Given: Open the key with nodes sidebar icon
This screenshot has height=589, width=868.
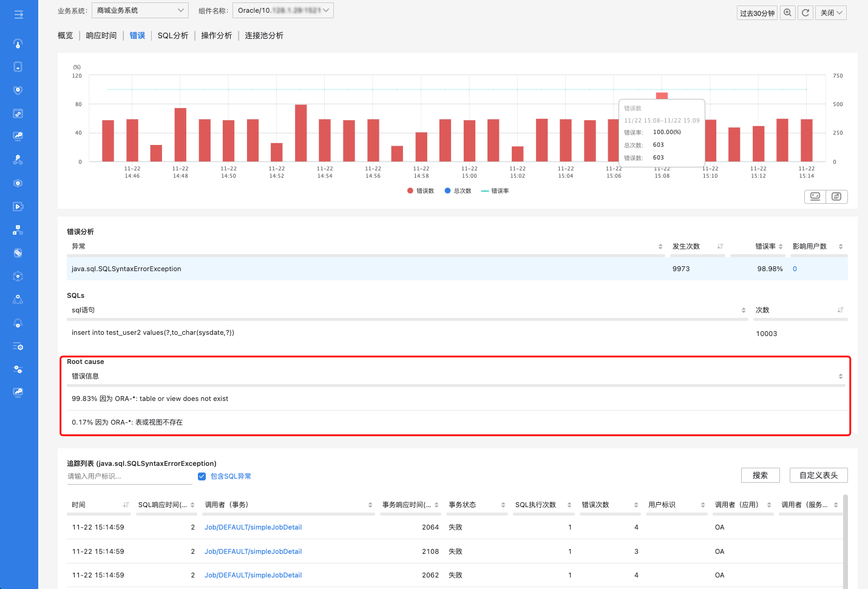Looking at the screenshot, I should tap(18, 160).
